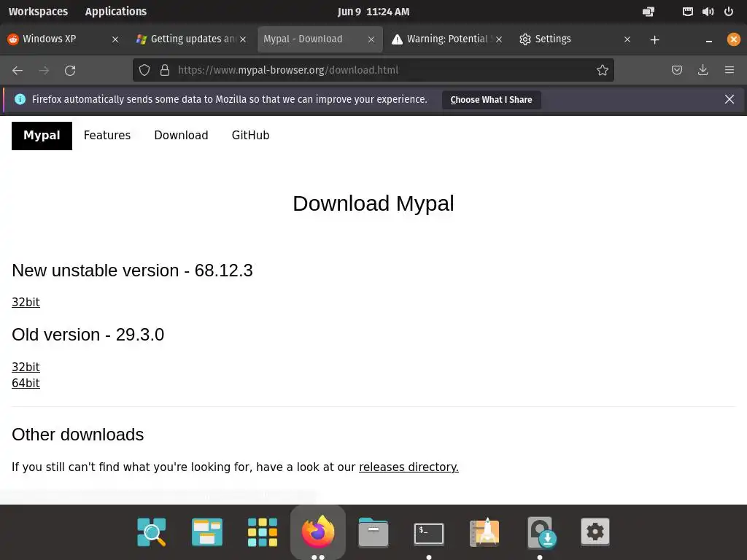Screen dimensions: 747x560
Task: Show the Firefox downloads panel
Action: coord(703,71)
